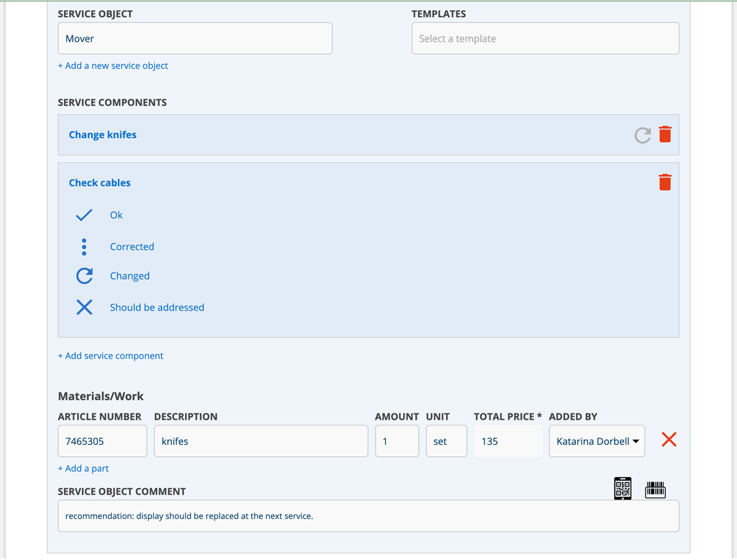Edit the unit field showing set
Screen dimensions: 737x560
pos(446,441)
